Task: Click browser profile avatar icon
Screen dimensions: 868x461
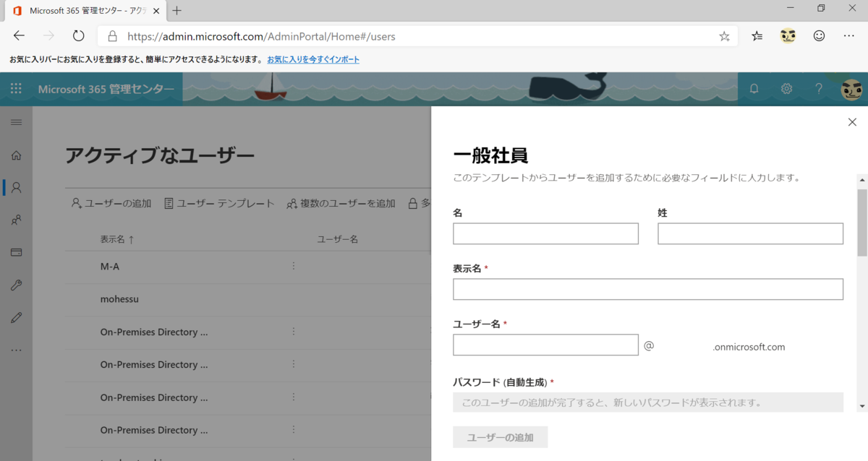Action: [788, 35]
